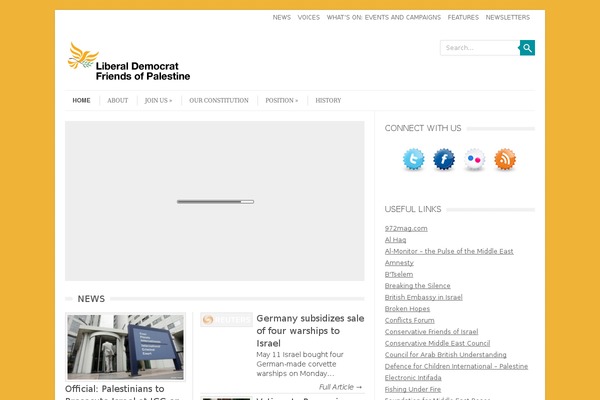Viewport: 600px width, 400px height.
Task: Click the Reuters logo thumbnail
Action: click(227, 319)
